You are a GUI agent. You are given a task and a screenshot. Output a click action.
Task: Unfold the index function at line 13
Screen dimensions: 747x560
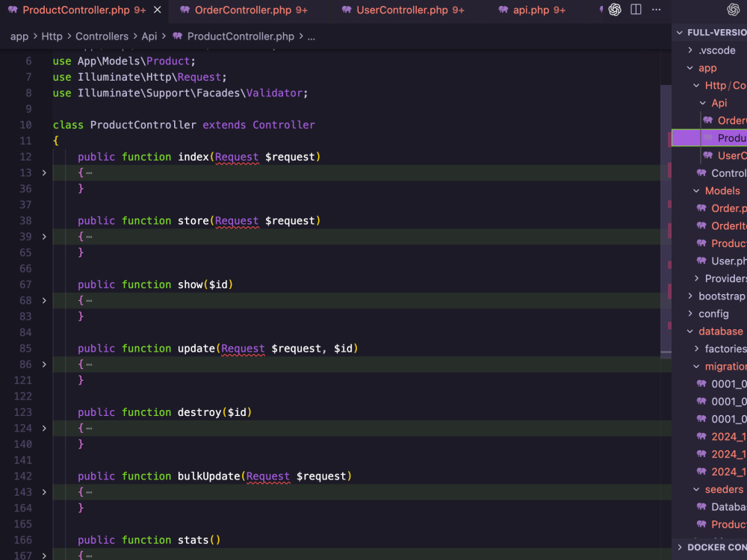click(44, 173)
